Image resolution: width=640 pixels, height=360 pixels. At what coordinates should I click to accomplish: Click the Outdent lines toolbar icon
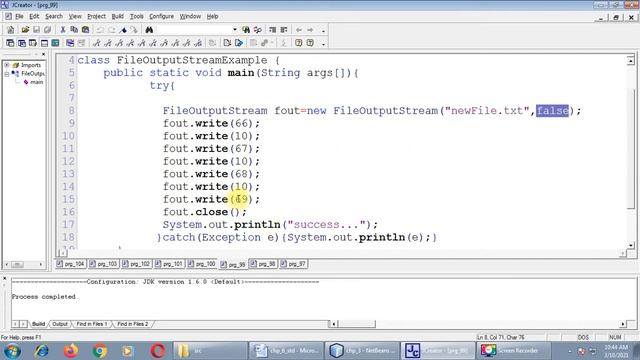(x=284, y=30)
